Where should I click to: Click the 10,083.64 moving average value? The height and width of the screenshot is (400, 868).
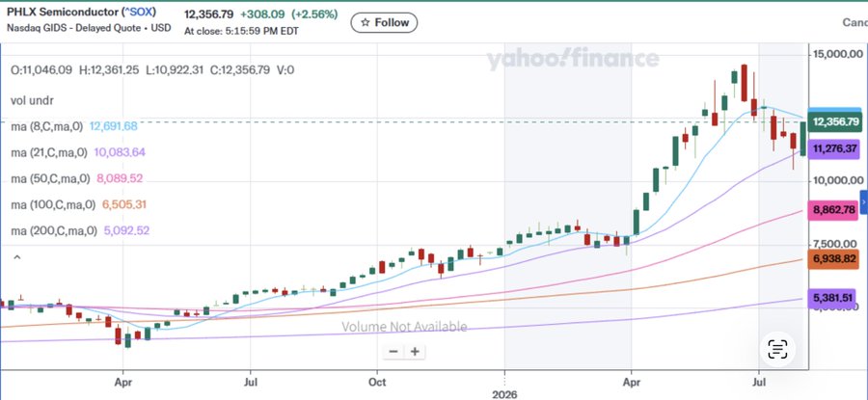(x=119, y=152)
